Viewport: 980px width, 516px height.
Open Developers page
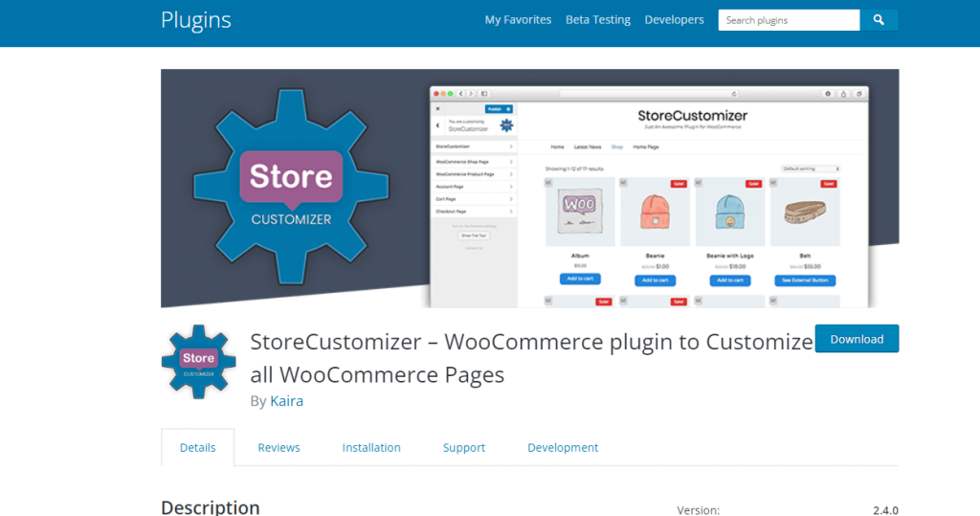(x=674, y=20)
